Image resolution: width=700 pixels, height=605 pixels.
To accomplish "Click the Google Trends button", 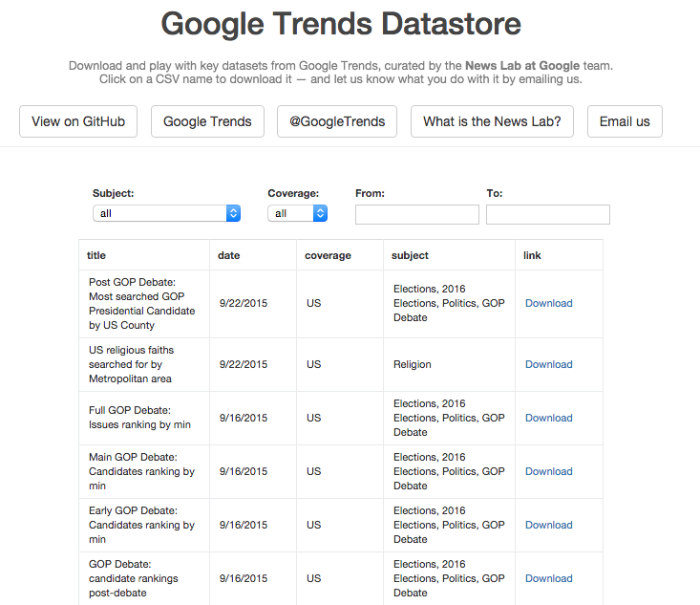I will 207,121.
